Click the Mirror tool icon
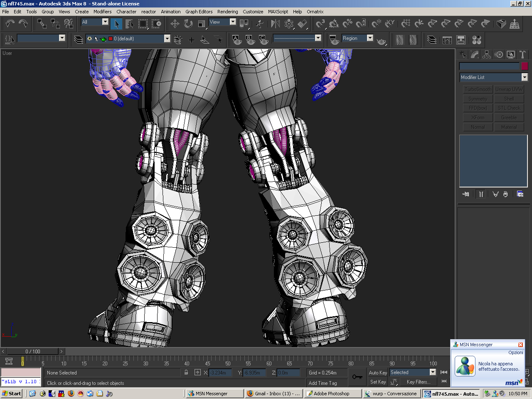The height and width of the screenshot is (399, 532). pyautogui.click(x=275, y=24)
